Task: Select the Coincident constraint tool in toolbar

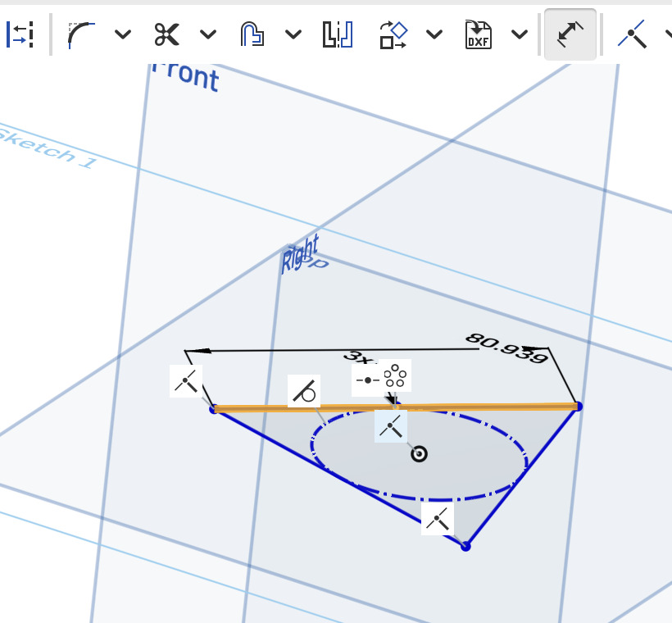Action: click(632, 34)
